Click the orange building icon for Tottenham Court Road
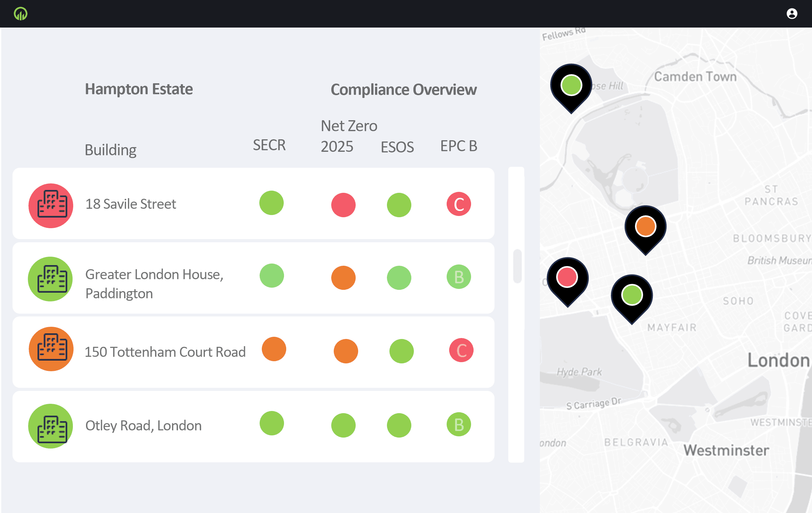Screen dimensions: 812x513 [51, 349]
